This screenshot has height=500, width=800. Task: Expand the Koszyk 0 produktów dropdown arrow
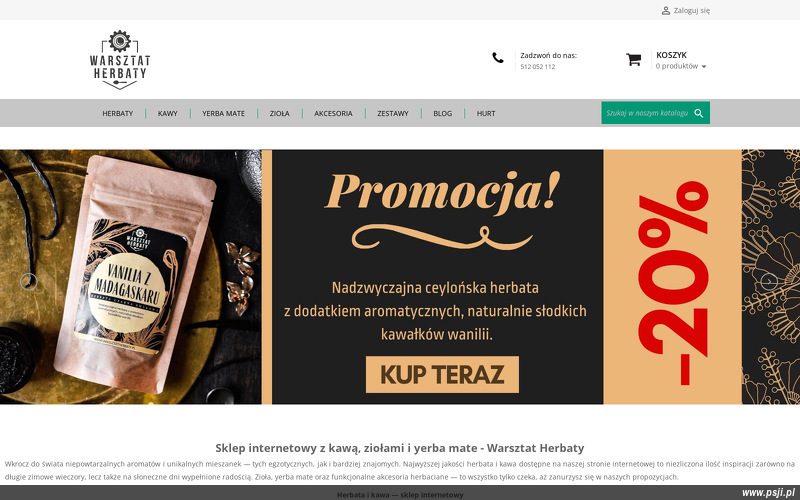click(x=704, y=67)
